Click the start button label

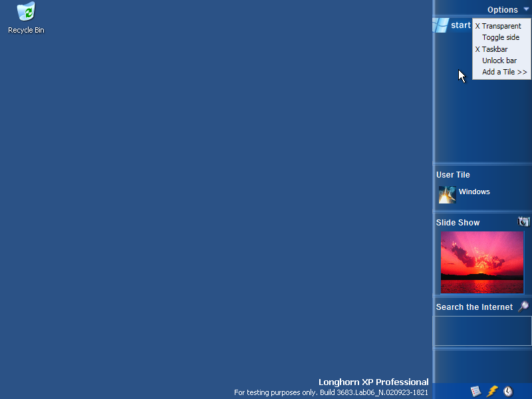coord(461,25)
